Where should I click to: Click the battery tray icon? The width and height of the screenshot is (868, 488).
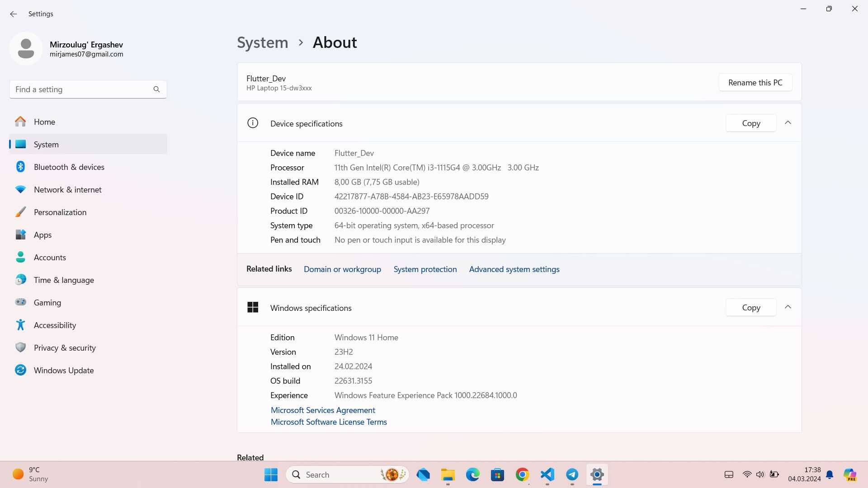coord(774,474)
